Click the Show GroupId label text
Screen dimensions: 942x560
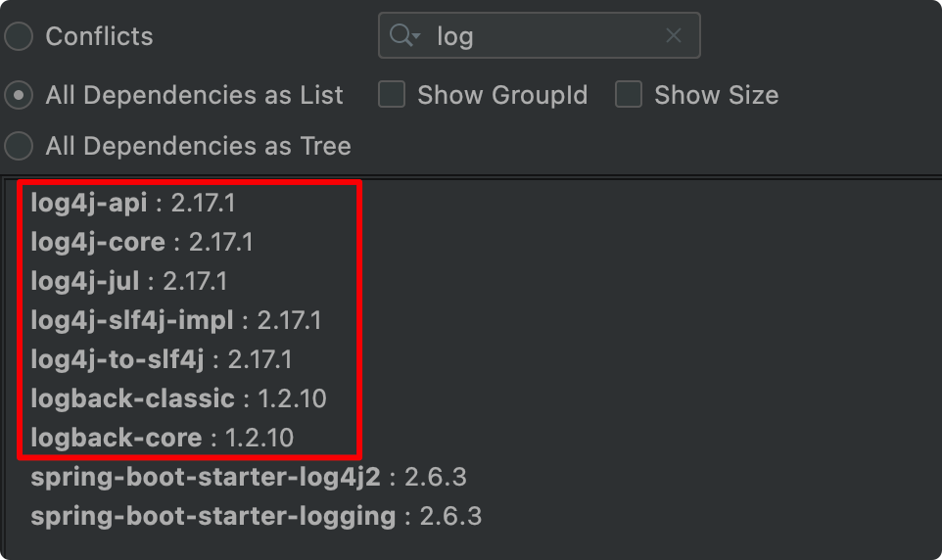[x=502, y=95]
